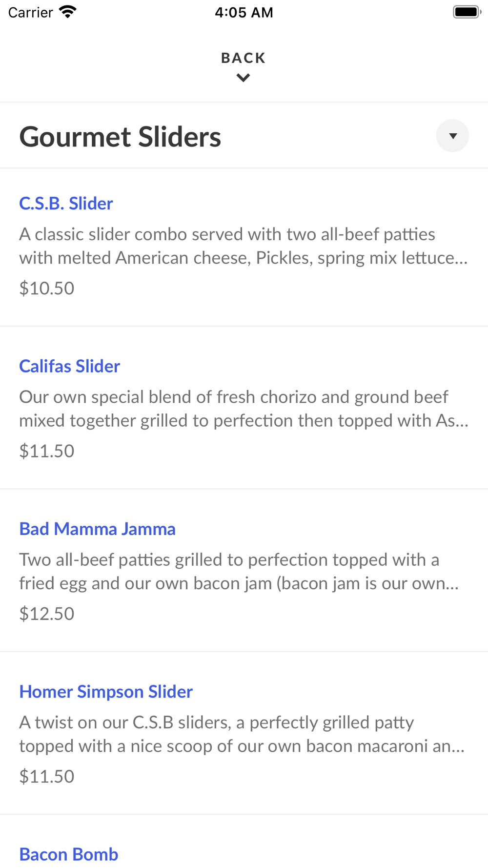488x868 pixels.
Task: Tap the Gourmet Sliders heading
Action: [120, 137]
